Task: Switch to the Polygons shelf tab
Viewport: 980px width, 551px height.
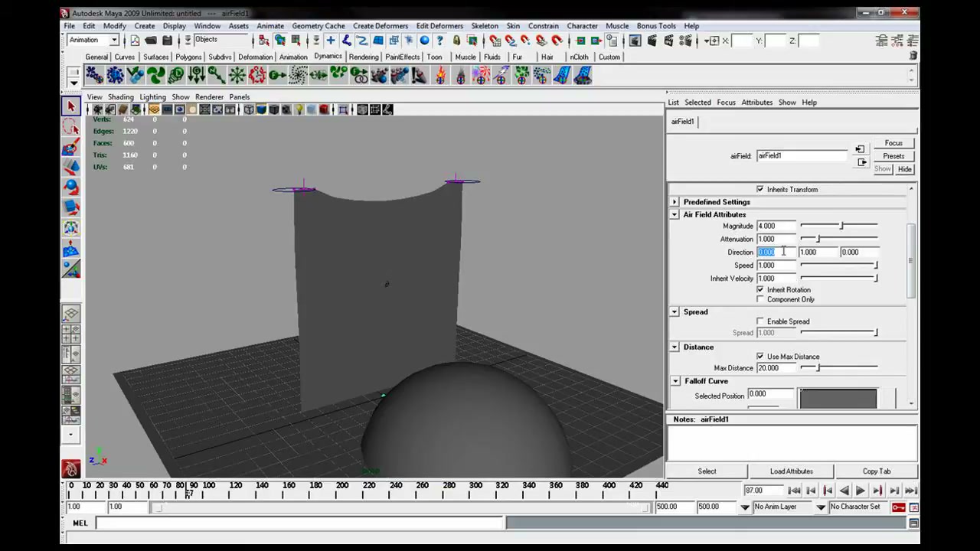Action: pyautogui.click(x=188, y=57)
